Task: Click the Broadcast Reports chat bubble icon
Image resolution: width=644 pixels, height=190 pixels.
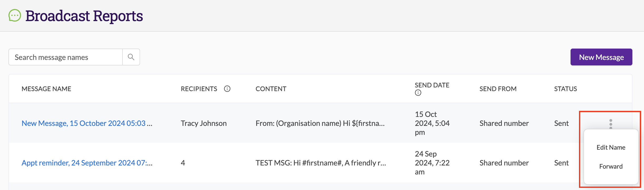Action: pos(15,16)
